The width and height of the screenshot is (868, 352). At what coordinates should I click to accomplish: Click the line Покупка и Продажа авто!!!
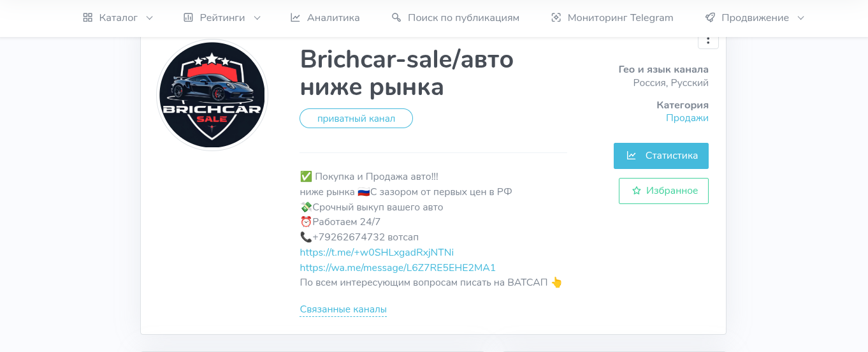(x=369, y=177)
